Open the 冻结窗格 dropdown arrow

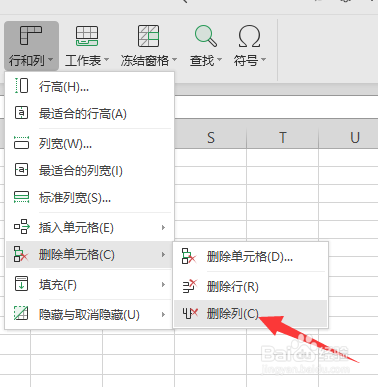click(x=174, y=60)
